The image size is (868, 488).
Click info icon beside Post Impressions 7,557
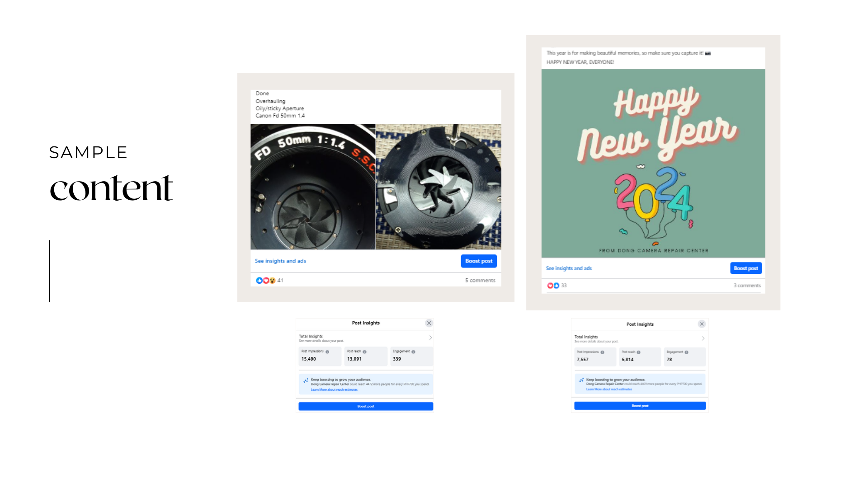[602, 352]
